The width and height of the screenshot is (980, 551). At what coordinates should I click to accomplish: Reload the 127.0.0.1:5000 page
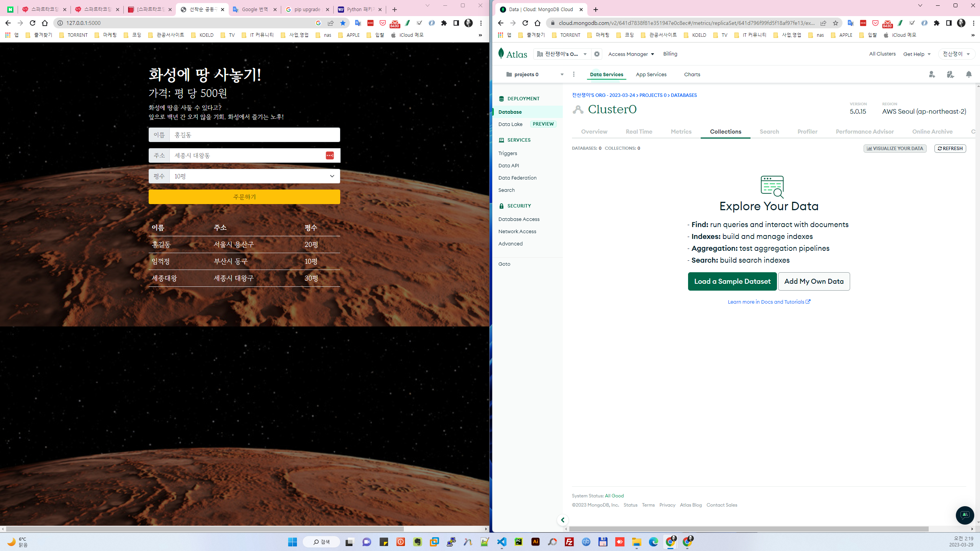tap(33, 23)
